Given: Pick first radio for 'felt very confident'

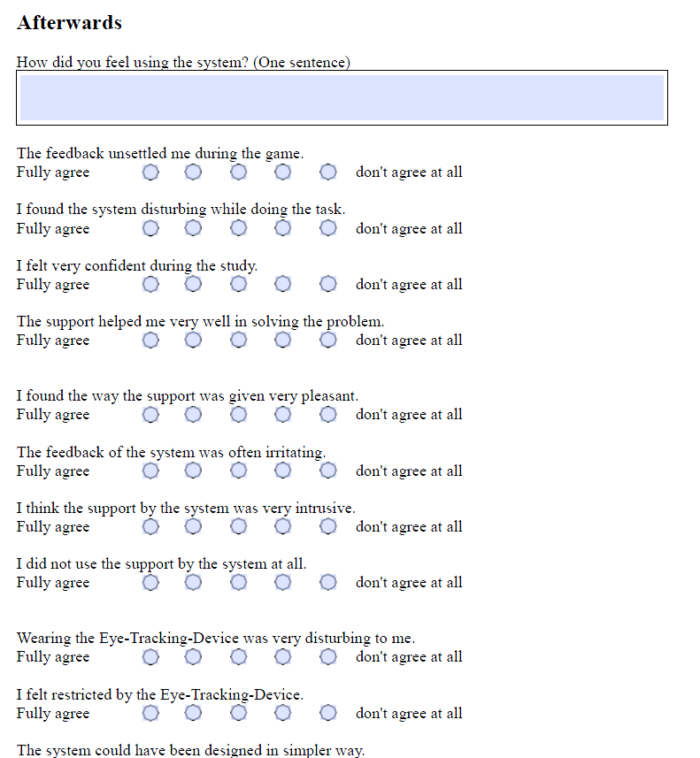Looking at the screenshot, I should [150, 284].
